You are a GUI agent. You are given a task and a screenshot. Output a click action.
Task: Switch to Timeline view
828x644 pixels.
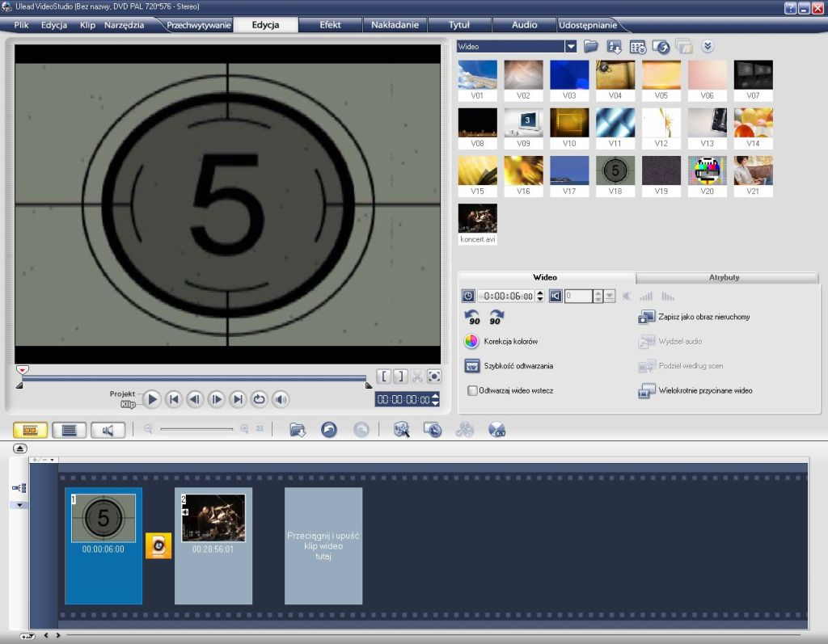tap(69, 429)
